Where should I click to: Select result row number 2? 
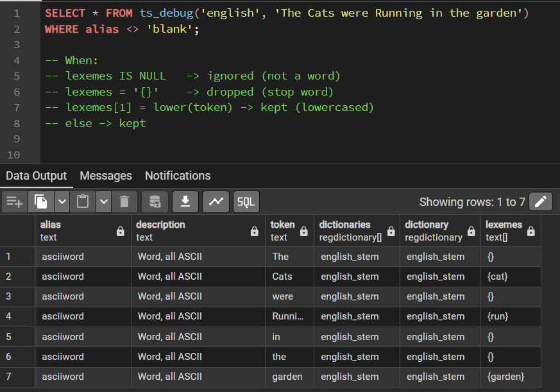(x=17, y=277)
